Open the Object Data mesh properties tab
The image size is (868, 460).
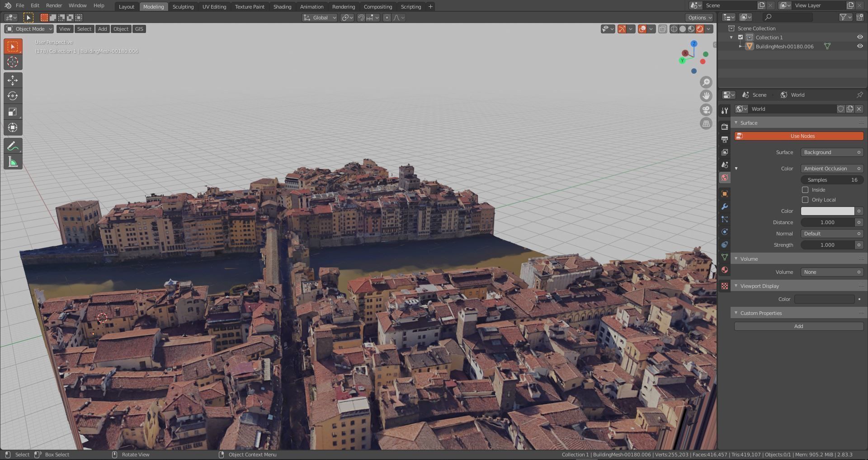[x=725, y=257]
